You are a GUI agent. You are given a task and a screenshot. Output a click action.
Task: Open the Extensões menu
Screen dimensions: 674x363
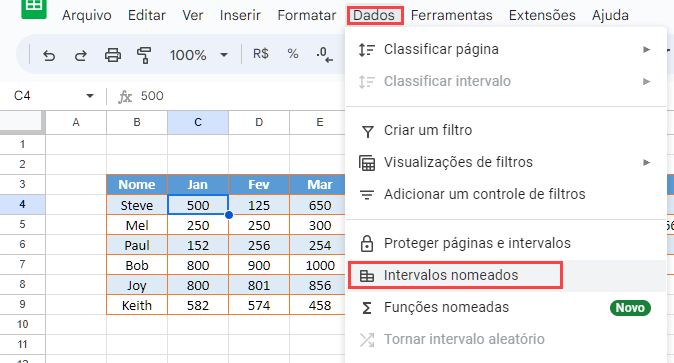coord(542,15)
